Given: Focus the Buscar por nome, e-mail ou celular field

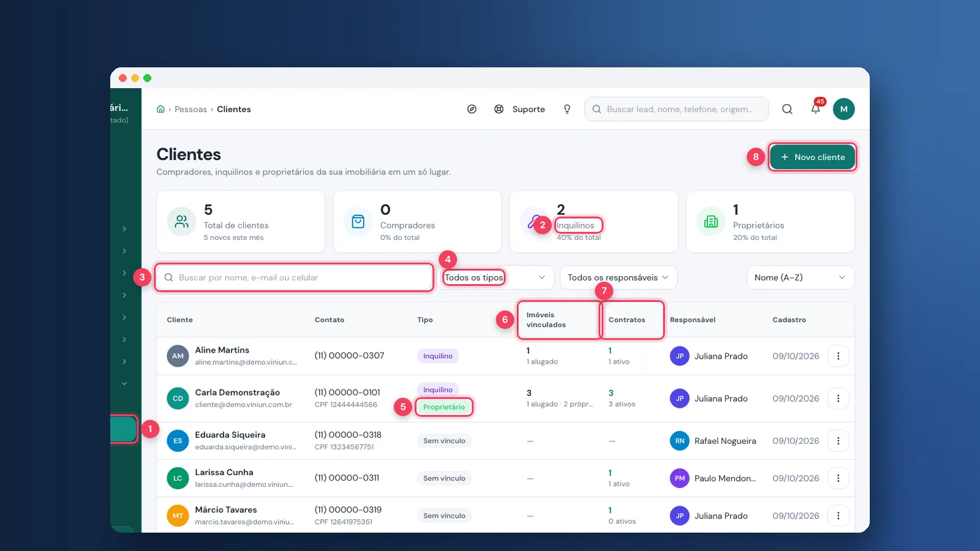Looking at the screenshot, I should tap(295, 277).
